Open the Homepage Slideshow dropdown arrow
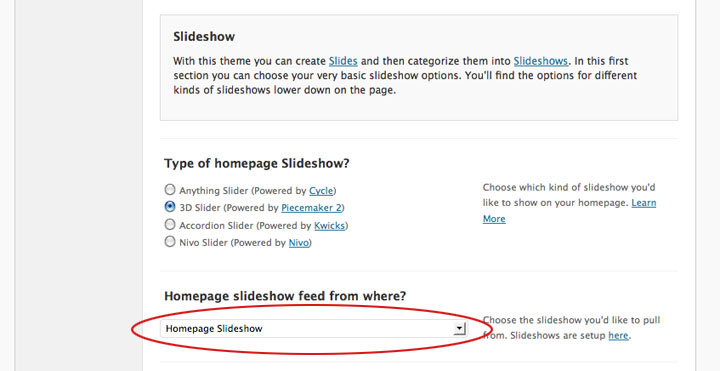 tap(459, 328)
